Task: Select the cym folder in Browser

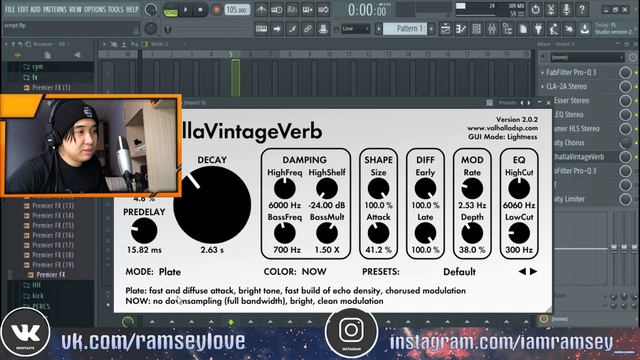Action: (x=38, y=67)
